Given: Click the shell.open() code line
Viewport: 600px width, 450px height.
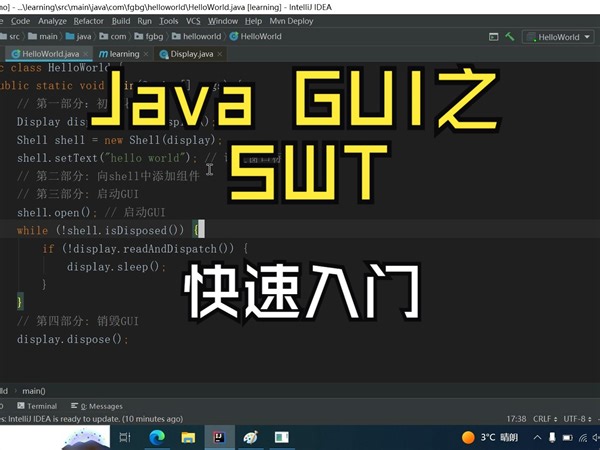Looking at the screenshot, I should click(91, 212).
